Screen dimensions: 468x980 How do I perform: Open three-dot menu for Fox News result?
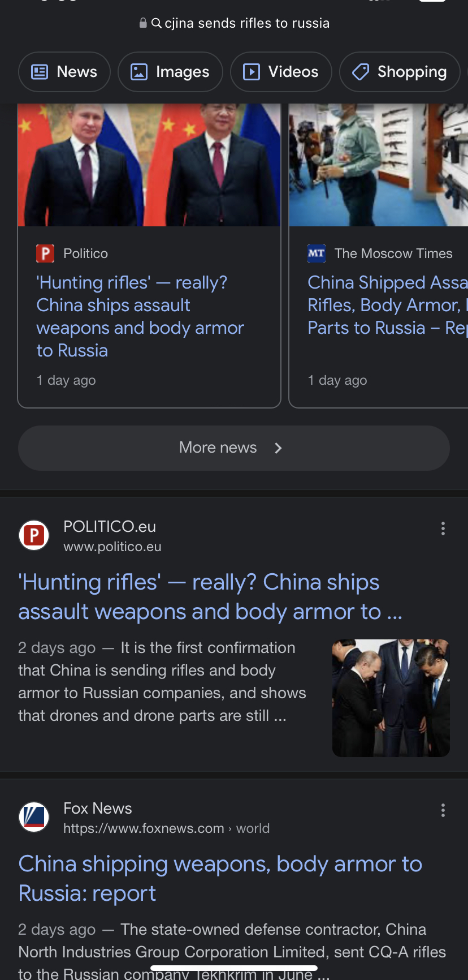443,810
